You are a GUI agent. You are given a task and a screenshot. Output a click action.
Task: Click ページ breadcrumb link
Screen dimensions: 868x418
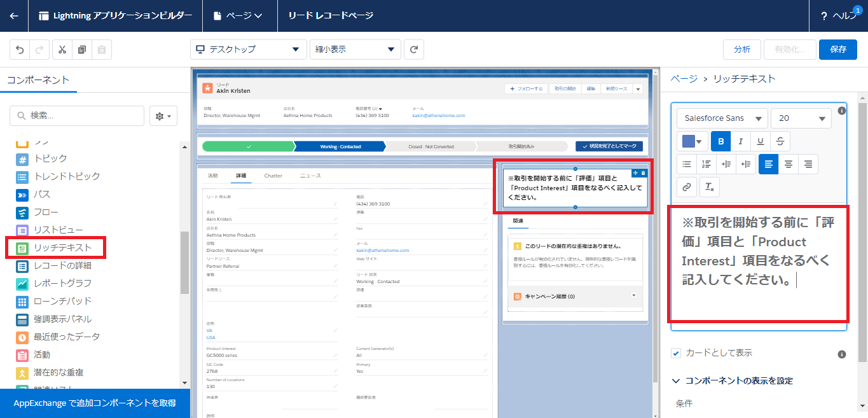click(x=684, y=79)
